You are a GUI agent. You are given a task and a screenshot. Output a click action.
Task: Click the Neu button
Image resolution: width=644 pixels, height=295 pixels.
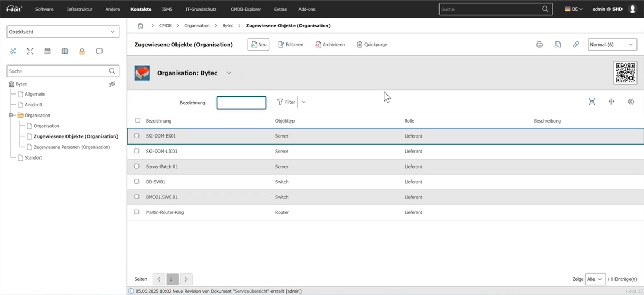[x=259, y=45]
